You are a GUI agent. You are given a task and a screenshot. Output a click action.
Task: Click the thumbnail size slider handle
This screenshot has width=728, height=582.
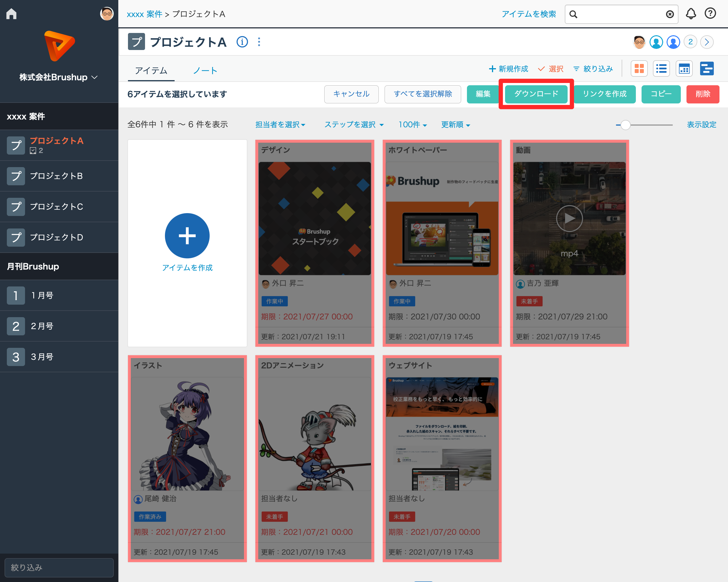click(x=625, y=125)
